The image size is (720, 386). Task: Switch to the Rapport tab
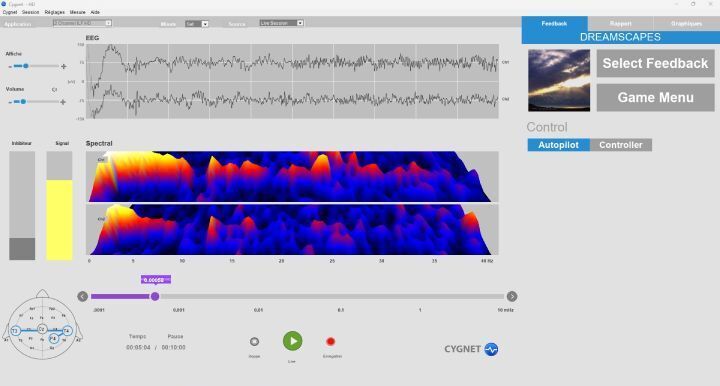[x=620, y=23]
